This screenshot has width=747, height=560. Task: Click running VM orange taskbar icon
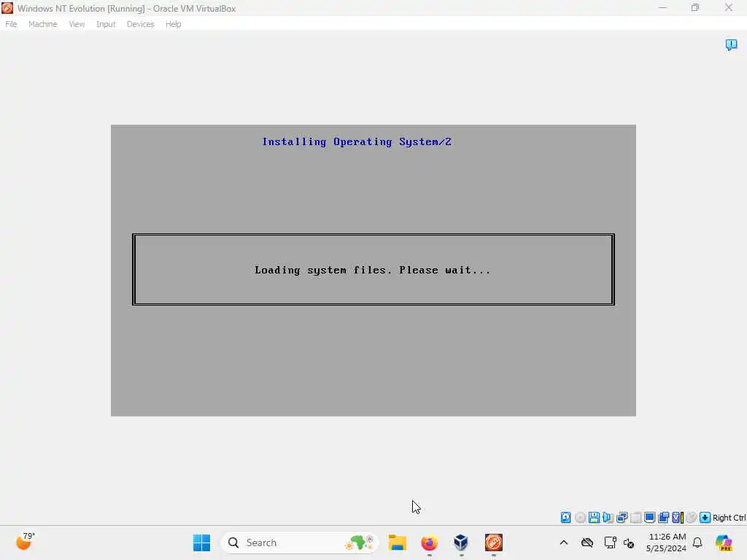[x=494, y=542]
